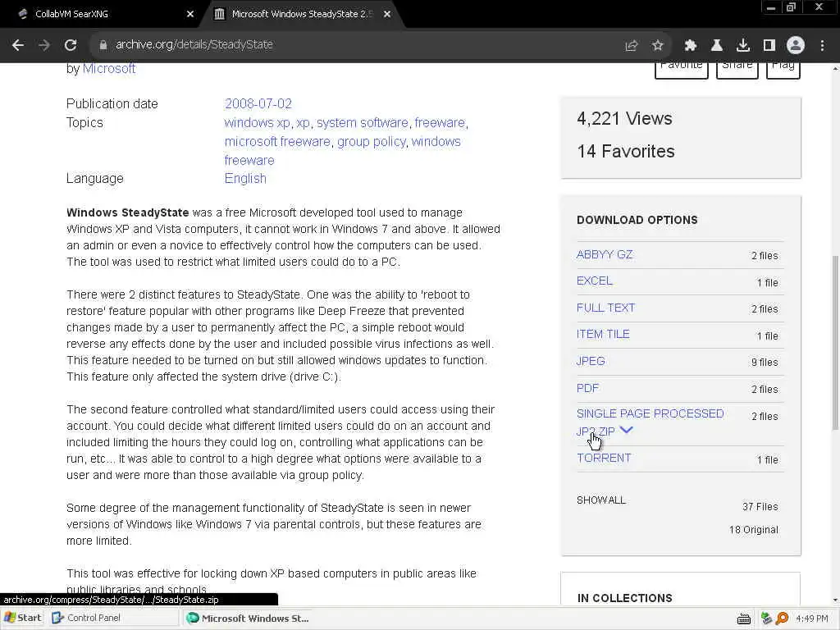The width and height of the screenshot is (840, 630).
Task: Toggle the browser side panel icon
Action: point(769,46)
